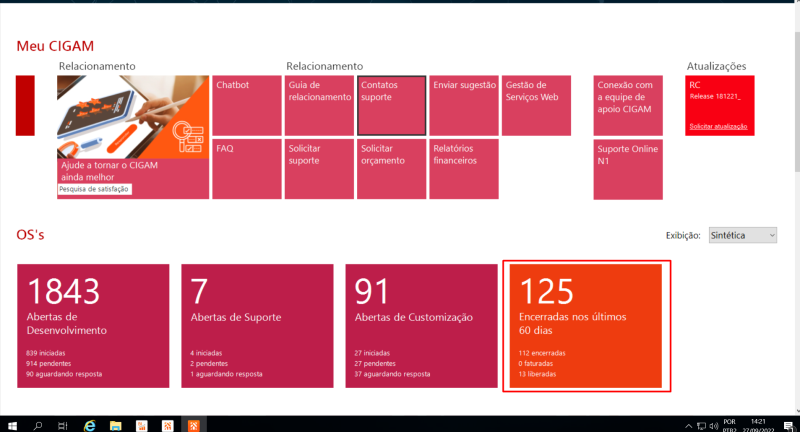Open Gestão de Serviços Web tile
This screenshot has height=432, width=800.
click(536, 106)
